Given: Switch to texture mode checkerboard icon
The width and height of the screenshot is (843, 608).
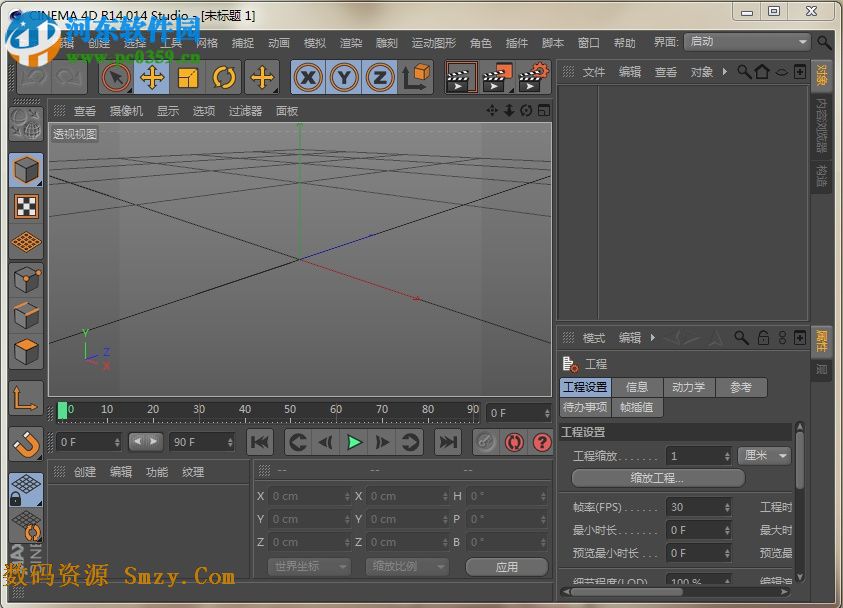Looking at the screenshot, I should (26, 206).
